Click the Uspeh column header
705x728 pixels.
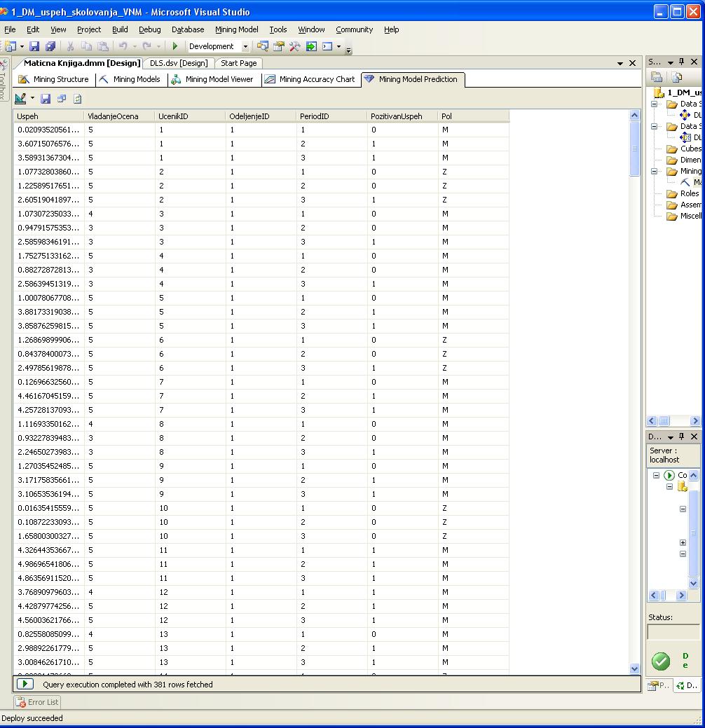coord(49,116)
